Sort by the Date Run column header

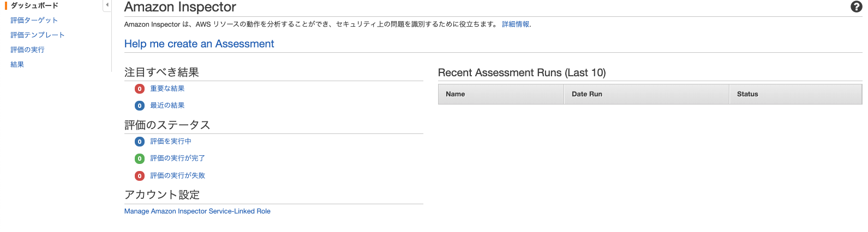pos(646,94)
